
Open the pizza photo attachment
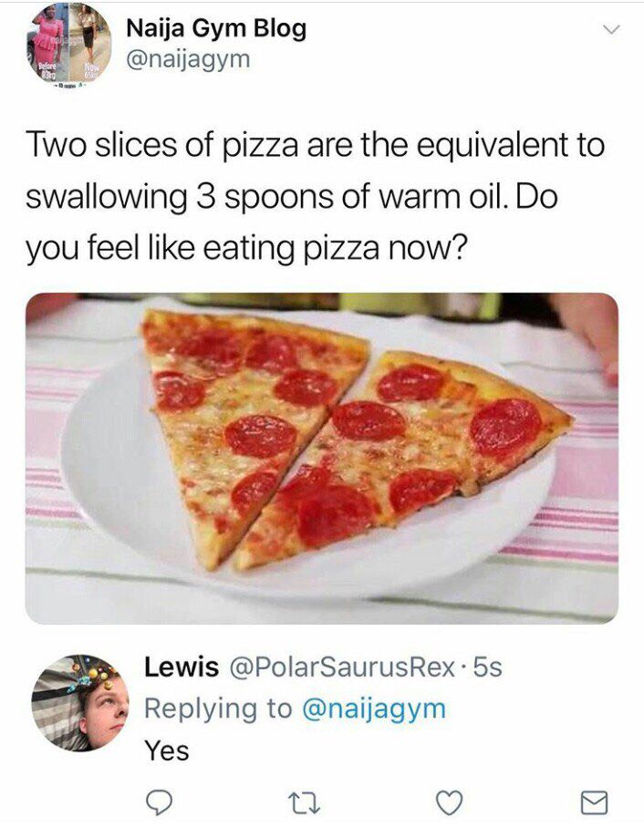pos(322,458)
